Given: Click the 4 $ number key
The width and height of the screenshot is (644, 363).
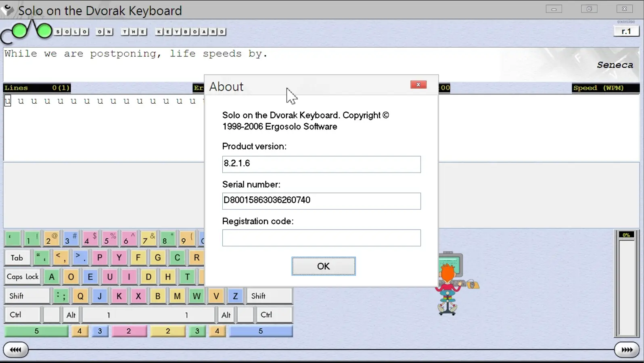Looking at the screenshot, I should click(x=90, y=239).
